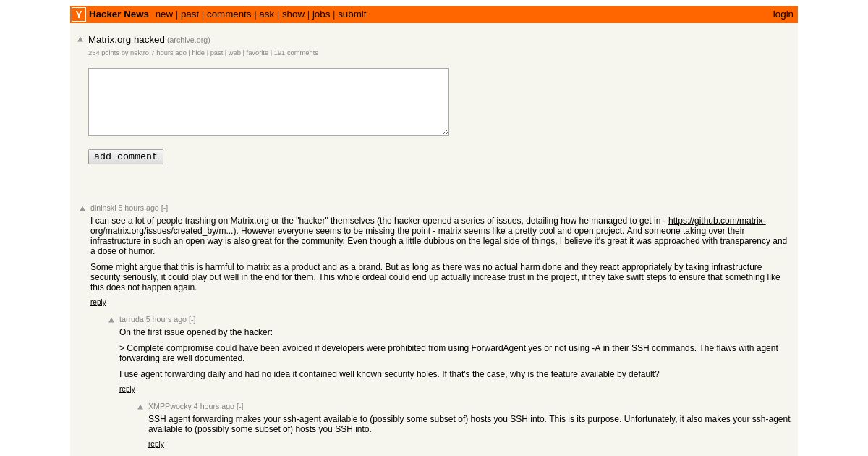Upvote XMPPwocky's comment
The image size is (868, 456).
tap(140, 407)
